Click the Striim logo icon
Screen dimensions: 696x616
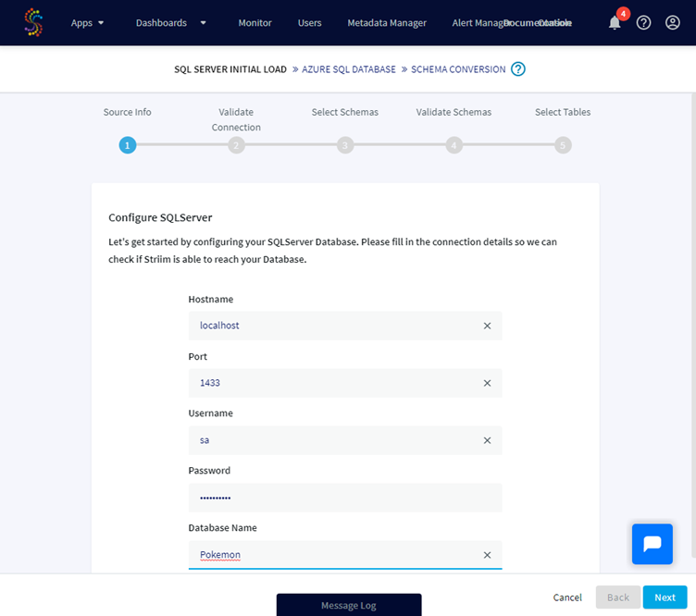pyautogui.click(x=33, y=22)
